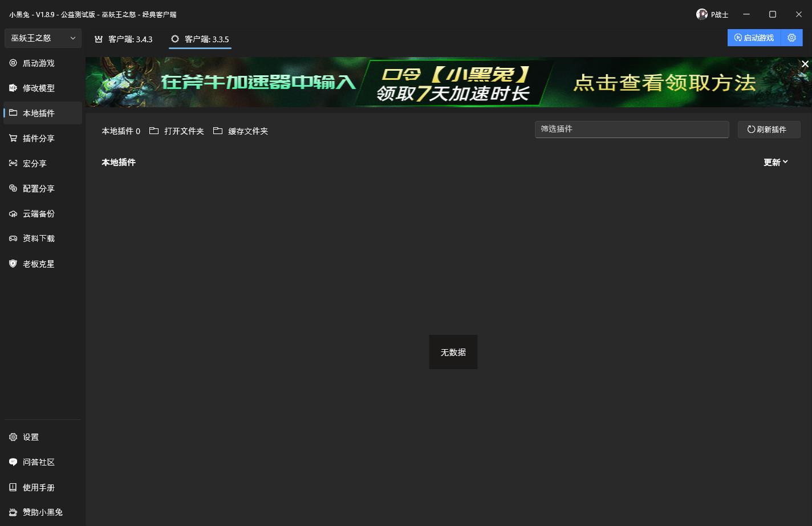812x526 pixels.
Task: Click the 筛选插件 filter input field
Action: [631, 130]
